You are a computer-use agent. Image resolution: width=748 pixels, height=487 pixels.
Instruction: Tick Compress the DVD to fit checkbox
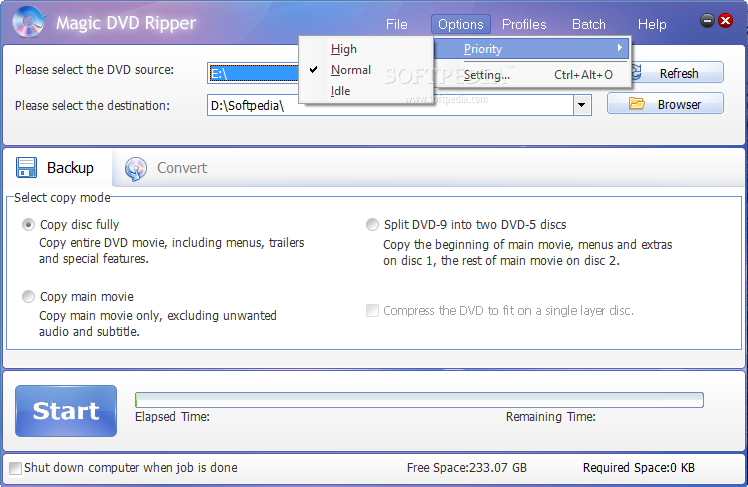coord(372,311)
